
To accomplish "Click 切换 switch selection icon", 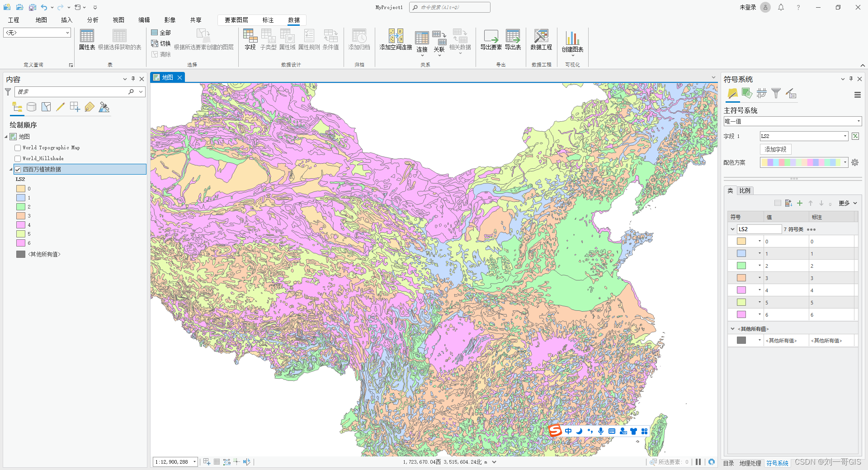I will pyautogui.click(x=161, y=43).
